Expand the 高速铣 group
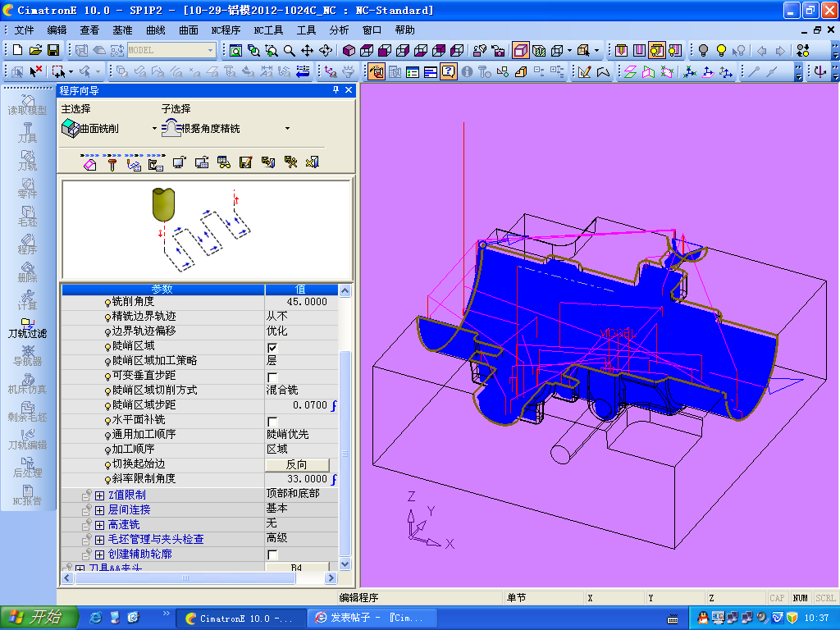This screenshot has height=630, width=840. point(99,525)
